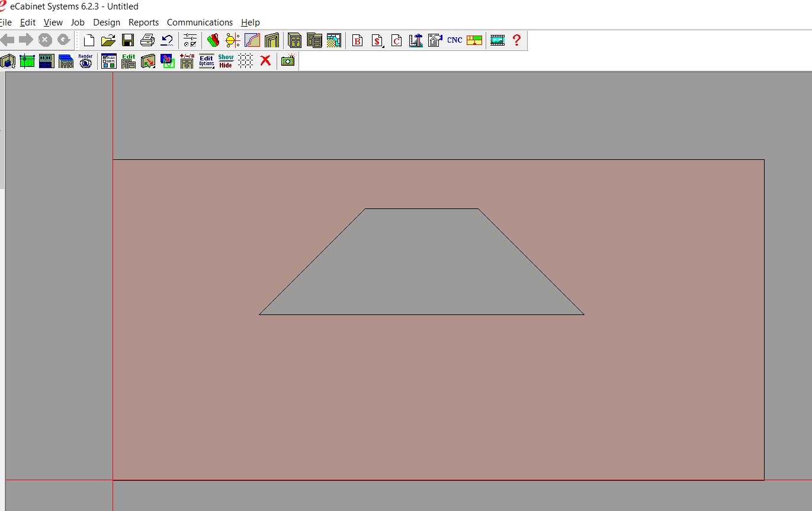Expand the Edit Options dropdown button
The height and width of the screenshot is (511, 812).
coord(206,61)
